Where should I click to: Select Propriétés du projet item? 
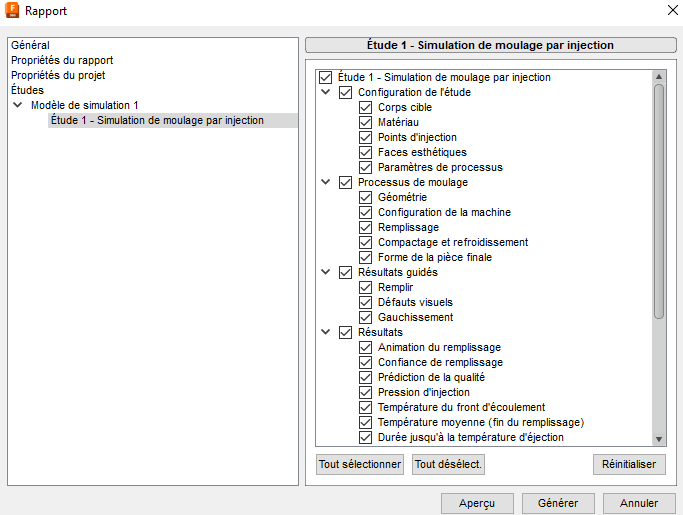point(58,75)
